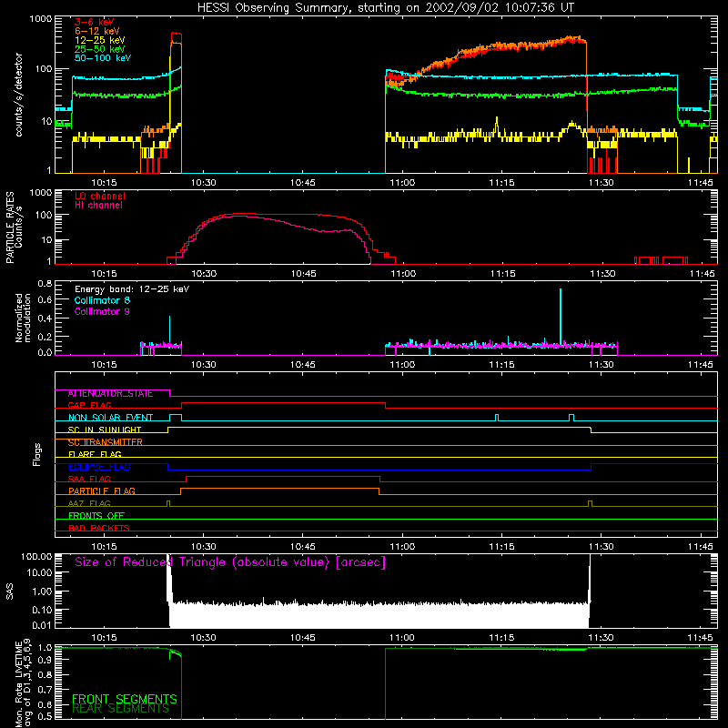
Task: Click the 10:15 tick label under count-rate plot
Action: [x=104, y=183]
